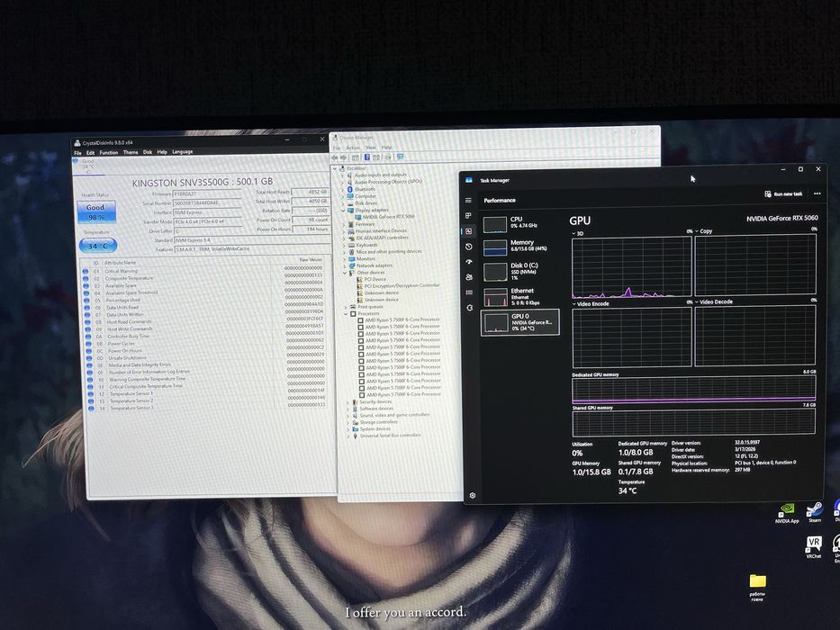Click VRChat desktop shortcut
This screenshot has width=840, height=630.
[x=814, y=546]
